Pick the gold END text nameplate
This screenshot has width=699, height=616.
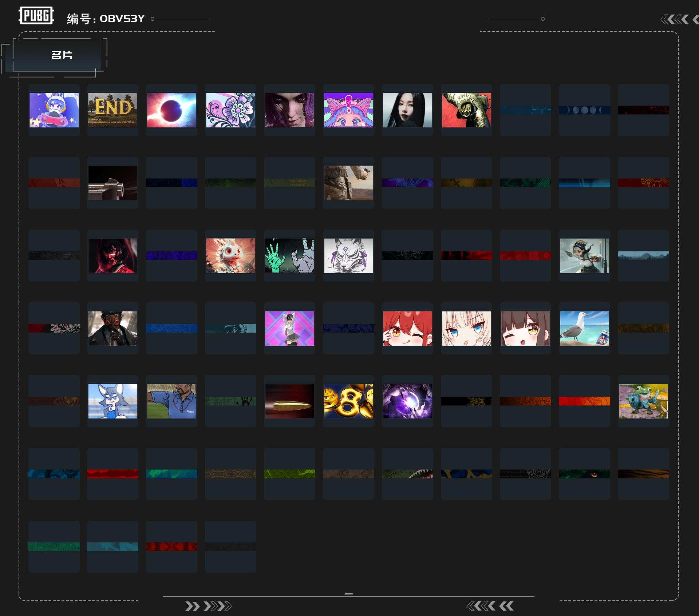(113, 110)
